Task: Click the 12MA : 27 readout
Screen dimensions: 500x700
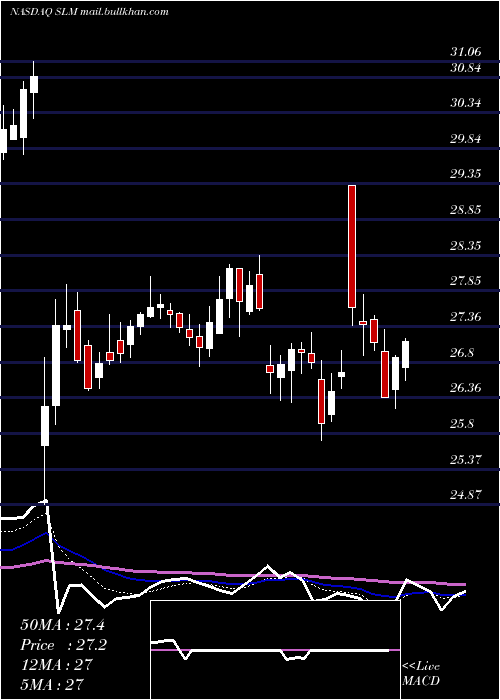Action: coord(56,664)
